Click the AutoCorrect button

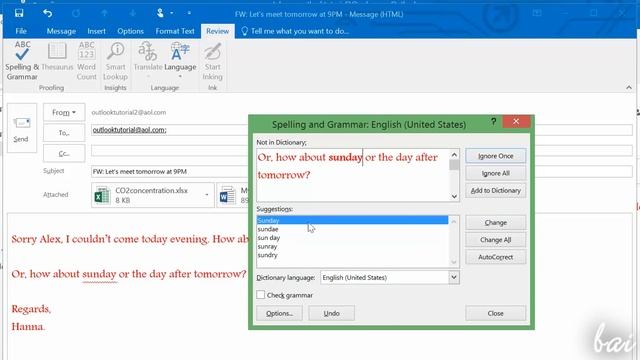(496, 257)
